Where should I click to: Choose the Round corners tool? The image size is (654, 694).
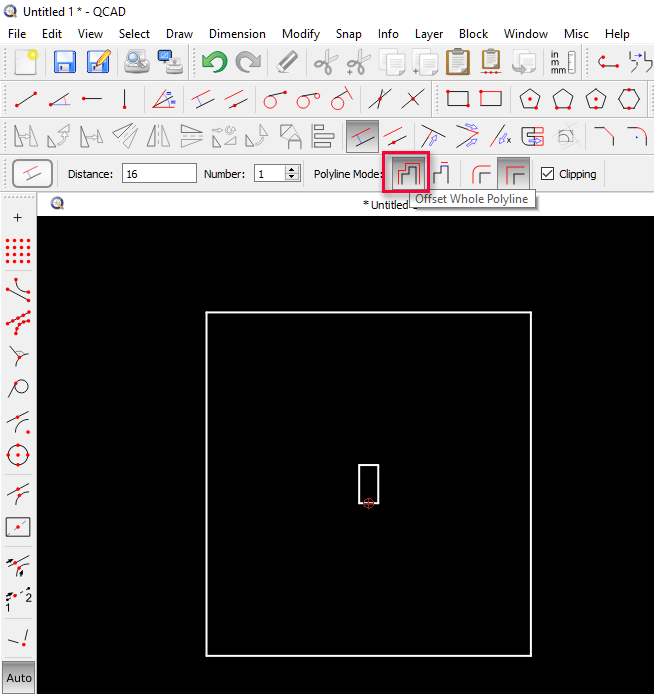[x=637, y=136]
